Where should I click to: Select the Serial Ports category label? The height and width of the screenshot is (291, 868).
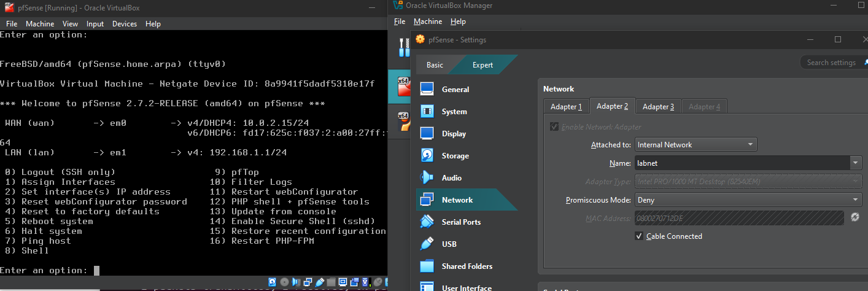pos(461,222)
